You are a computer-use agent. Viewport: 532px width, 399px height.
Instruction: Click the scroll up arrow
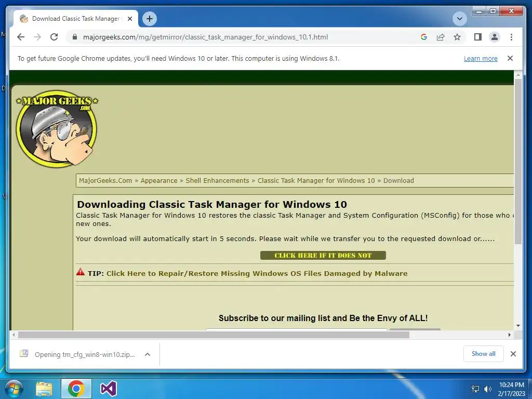click(518, 75)
